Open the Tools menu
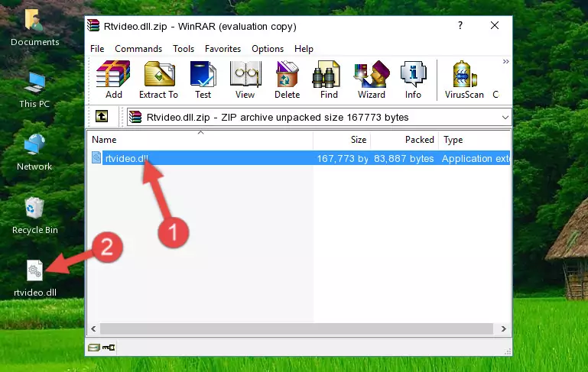The width and height of the screenshot is (588, 372). (184, 49)
